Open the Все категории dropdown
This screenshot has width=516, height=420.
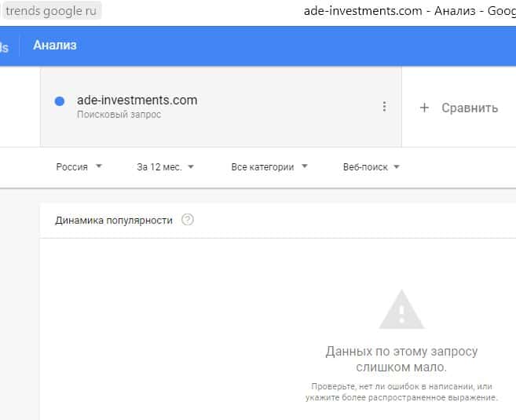269,166
